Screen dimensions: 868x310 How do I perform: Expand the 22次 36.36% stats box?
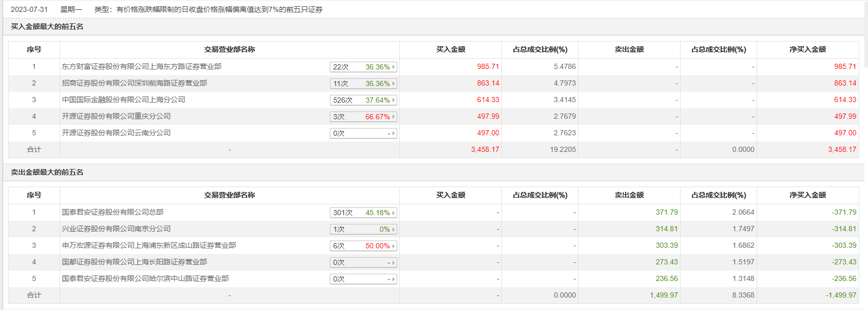(363, 67)
